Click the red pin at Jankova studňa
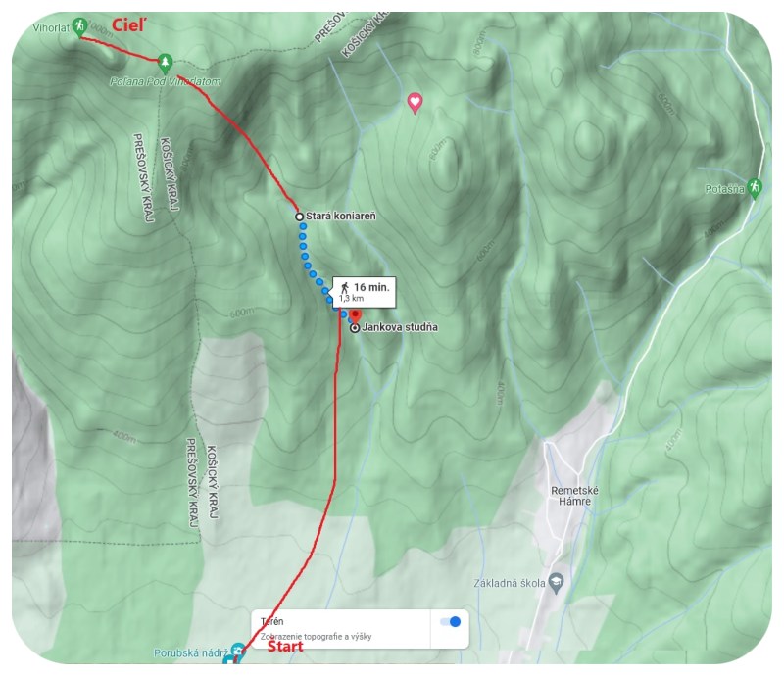This screenshot has height=676, width=784. pos(355,316)
